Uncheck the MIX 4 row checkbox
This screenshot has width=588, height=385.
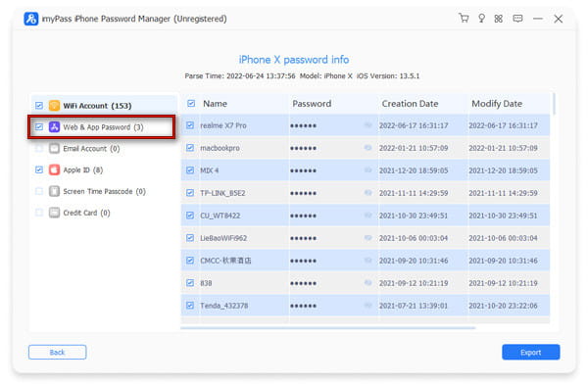pos(190,170)
